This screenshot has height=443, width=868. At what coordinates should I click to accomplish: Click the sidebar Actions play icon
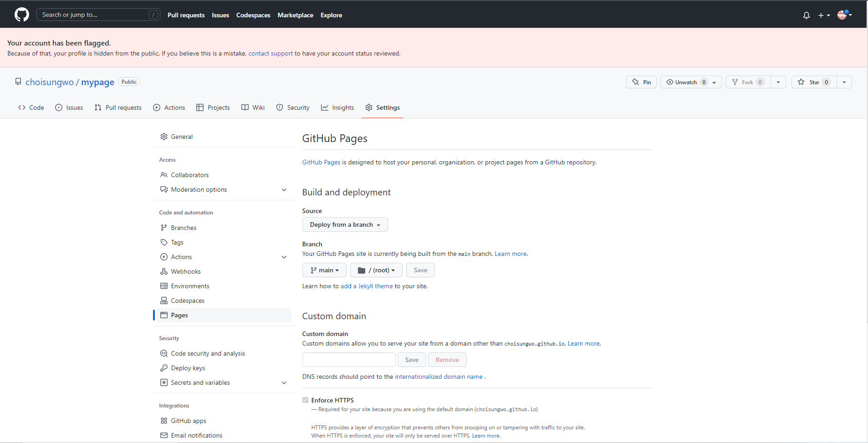point(164,257)
